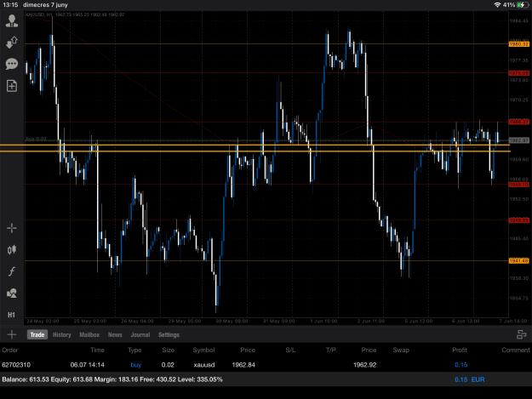
Task: Open the accounts person icon
Action: click(12, 21)
